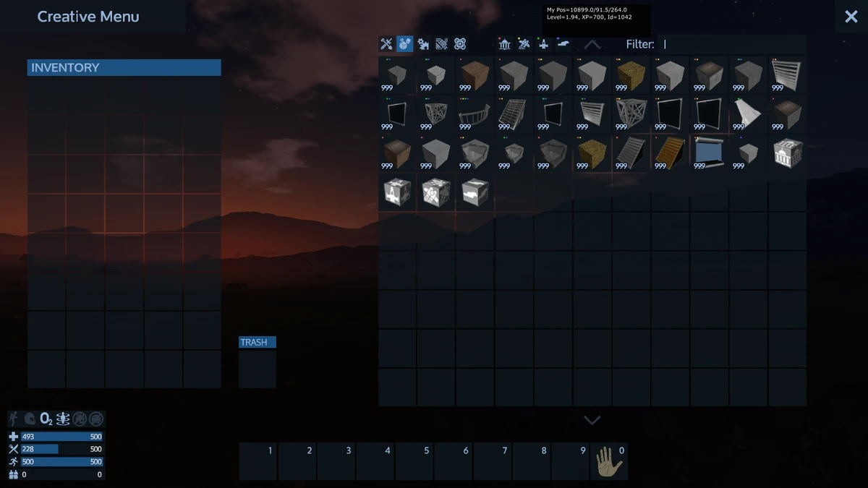Screen dimensions: 868x488
Task: Toggle the jetpack status icon
Action: click(13, 419)
